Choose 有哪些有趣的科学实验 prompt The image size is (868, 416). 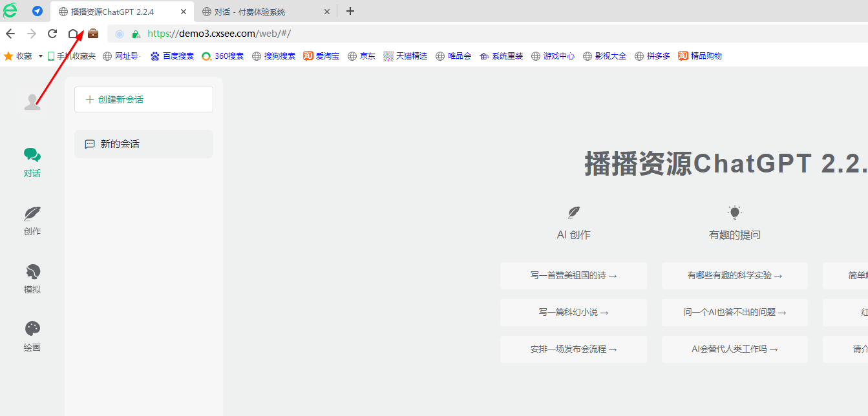coord(735,276)
